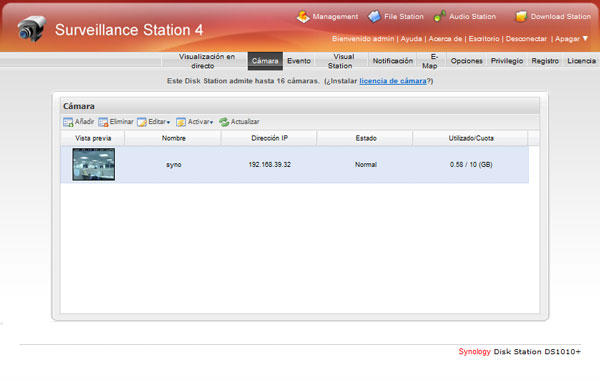The width and height of the screenshot is (600, 381).
Task: Sort by the Nombre column header
Action: 173,138
